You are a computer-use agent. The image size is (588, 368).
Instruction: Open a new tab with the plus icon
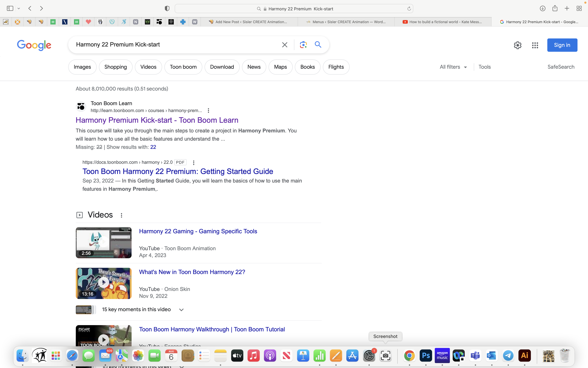tap(567, 9)
